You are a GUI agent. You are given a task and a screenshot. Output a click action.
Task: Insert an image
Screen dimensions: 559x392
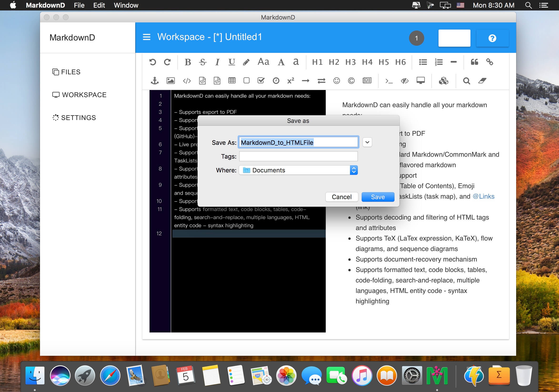coord(170,80)
